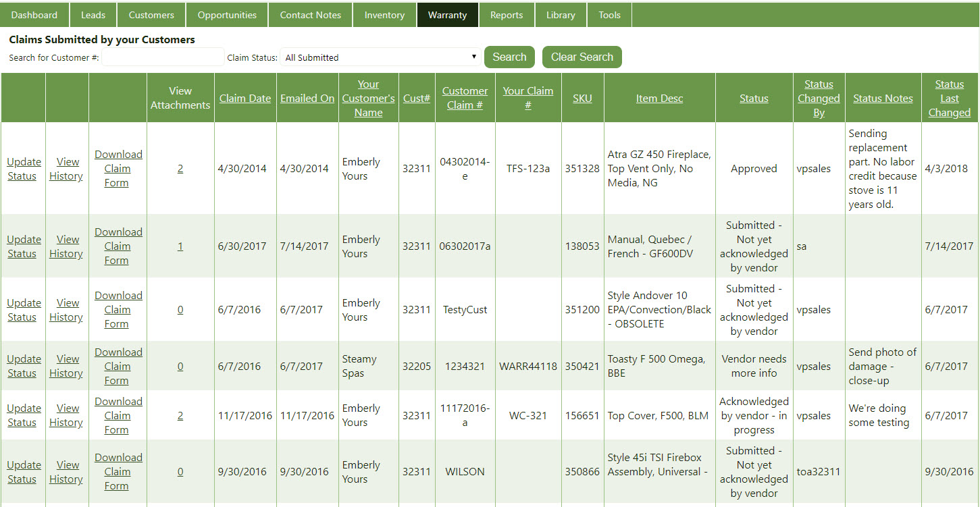View History for claim 04302014-e
Screen dimensions: 980x507
point(66,169)
